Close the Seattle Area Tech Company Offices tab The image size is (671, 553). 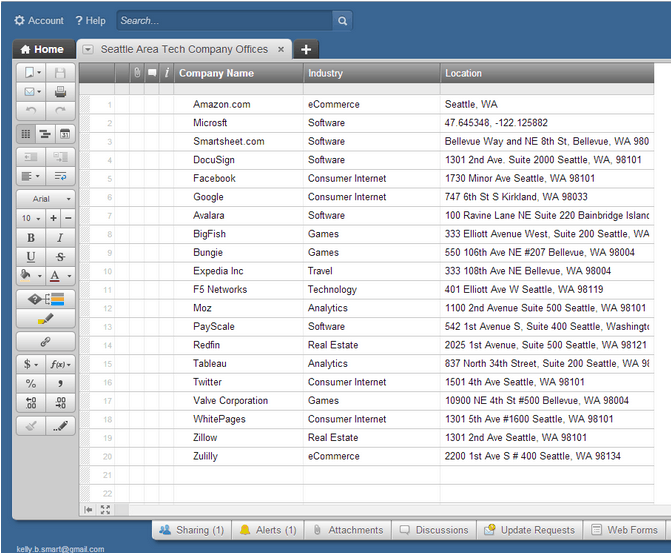(281, 49)
